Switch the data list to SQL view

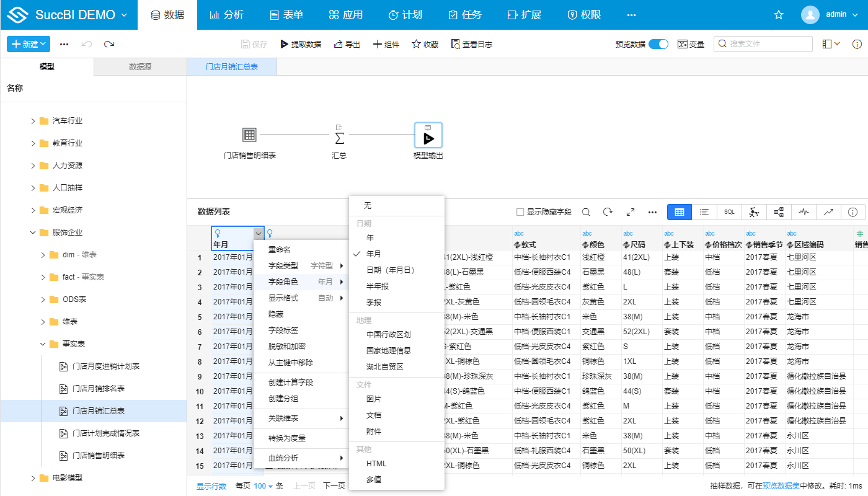[728, 212]
